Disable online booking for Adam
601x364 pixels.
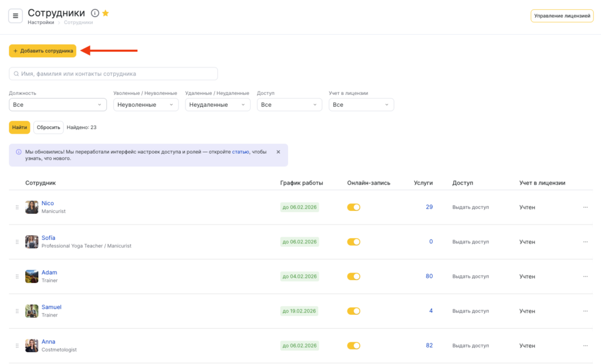click(353, 276)
